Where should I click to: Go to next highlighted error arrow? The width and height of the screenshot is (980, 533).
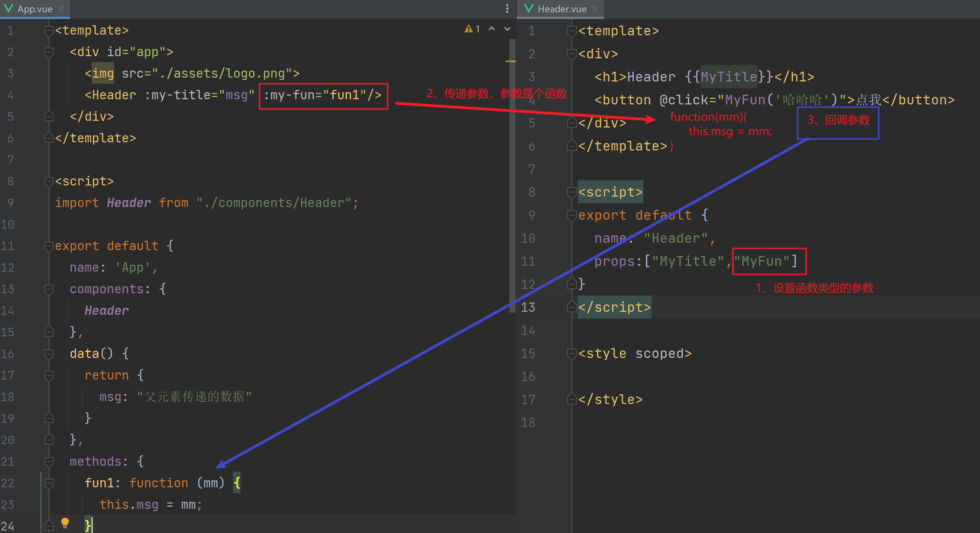(507, 29)
